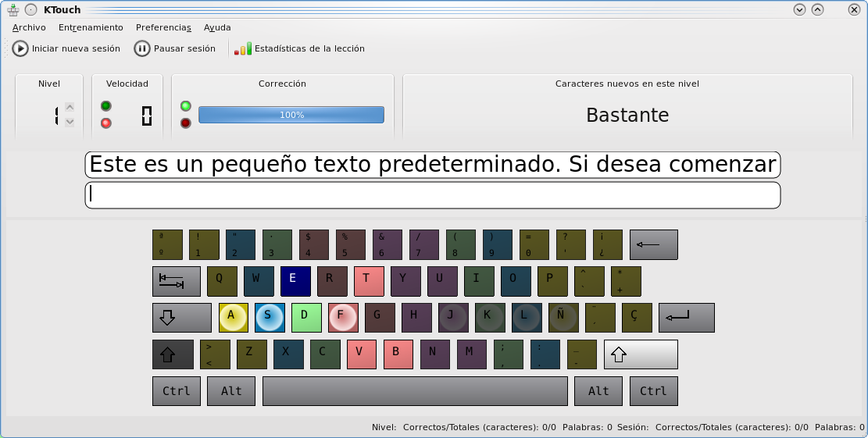Click the G key
This screenshot has height=438, width=868.
pos(380,318)
